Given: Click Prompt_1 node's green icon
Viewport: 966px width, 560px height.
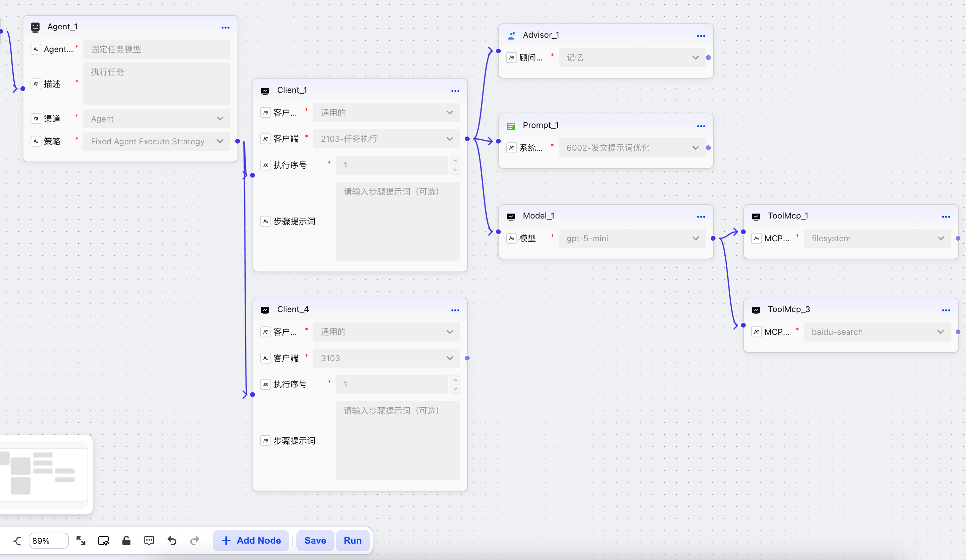Looking at the screenshot, I should pos(511,126).
